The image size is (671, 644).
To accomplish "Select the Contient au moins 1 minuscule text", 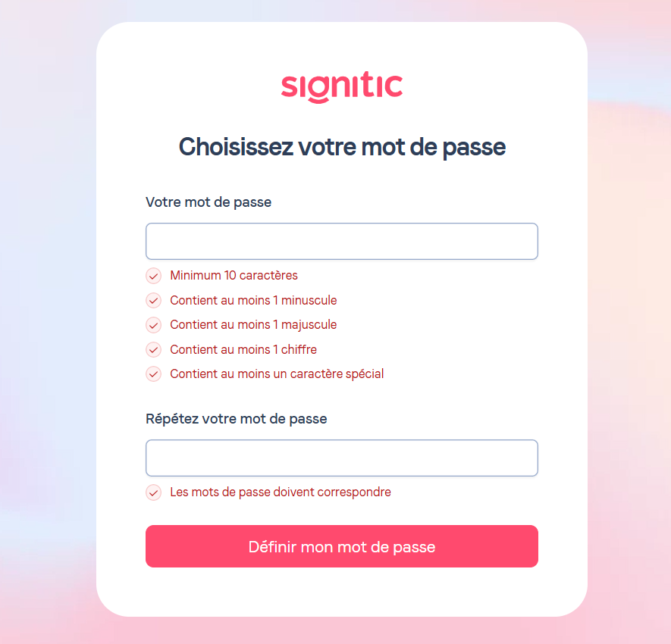I will pos(253,300).
